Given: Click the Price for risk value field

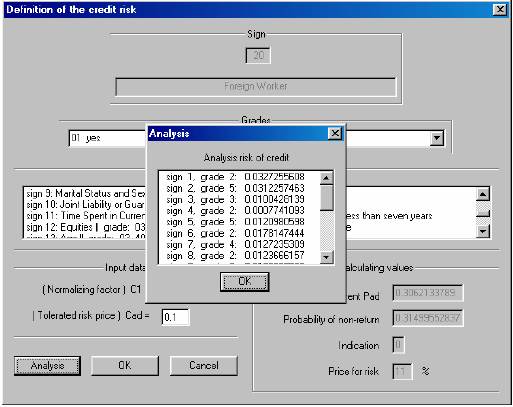Looking at the screenshot, I should pos(402,371).
